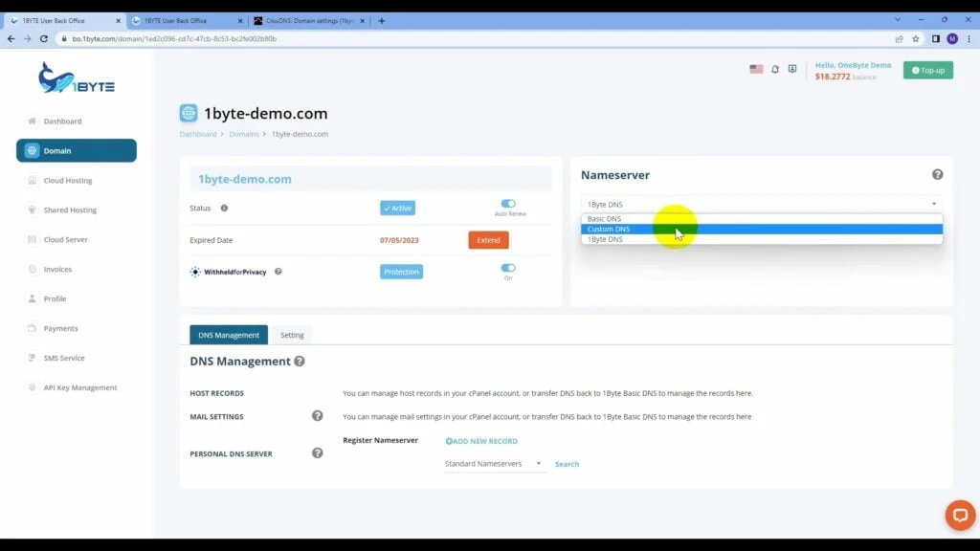Open SMS Service page

64,358
